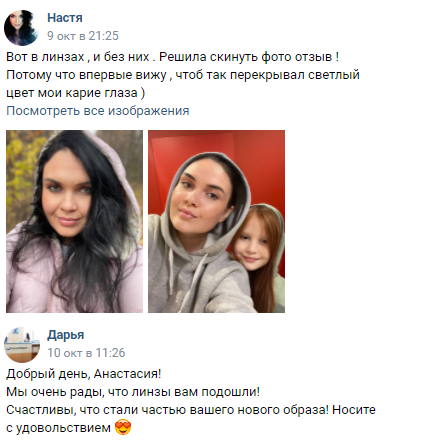
Task: Click the line starting Счастливы, что стали
Action: pyautogui.click(x=191, y=410)
